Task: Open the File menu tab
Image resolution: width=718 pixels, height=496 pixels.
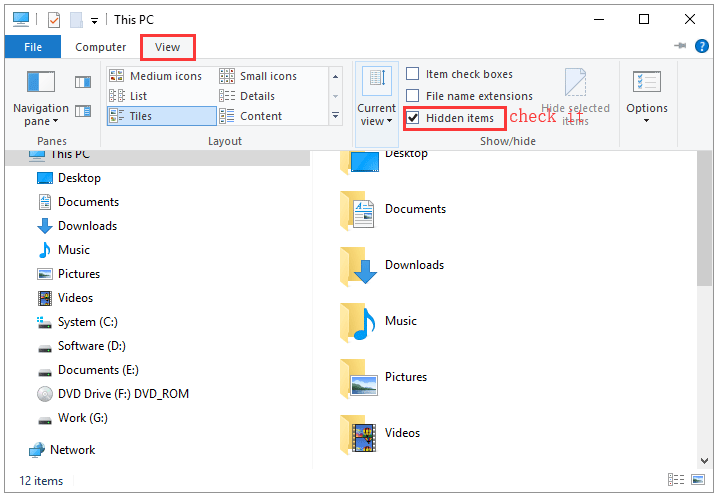Action: (33, 47)
